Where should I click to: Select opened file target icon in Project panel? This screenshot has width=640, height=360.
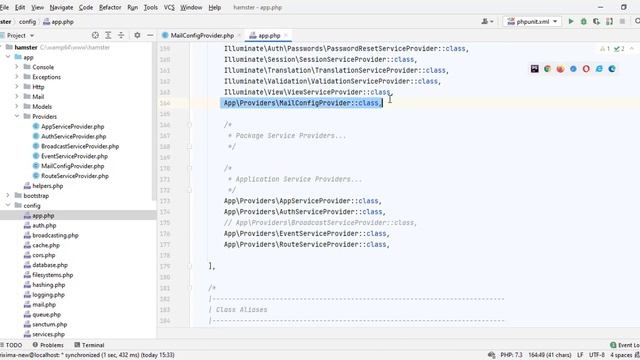coord(95,36)
